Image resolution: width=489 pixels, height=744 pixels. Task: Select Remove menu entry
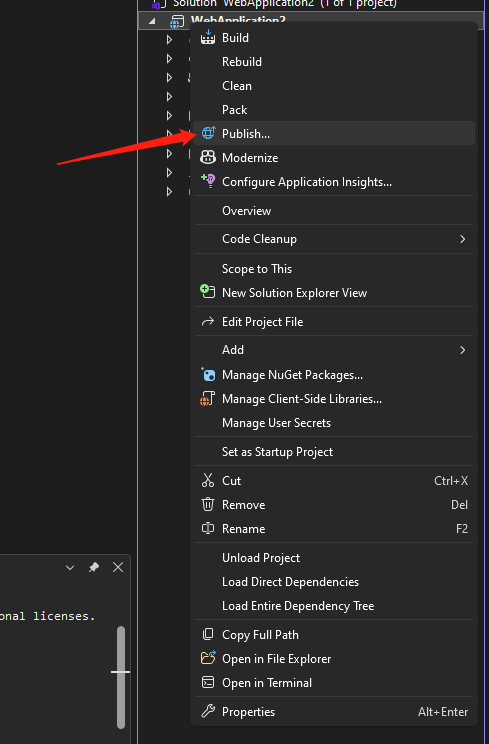334,505
